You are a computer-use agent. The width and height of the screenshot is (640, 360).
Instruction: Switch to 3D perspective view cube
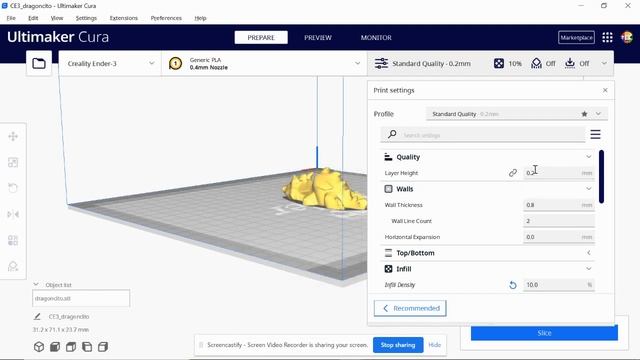(x=39, y=347)
